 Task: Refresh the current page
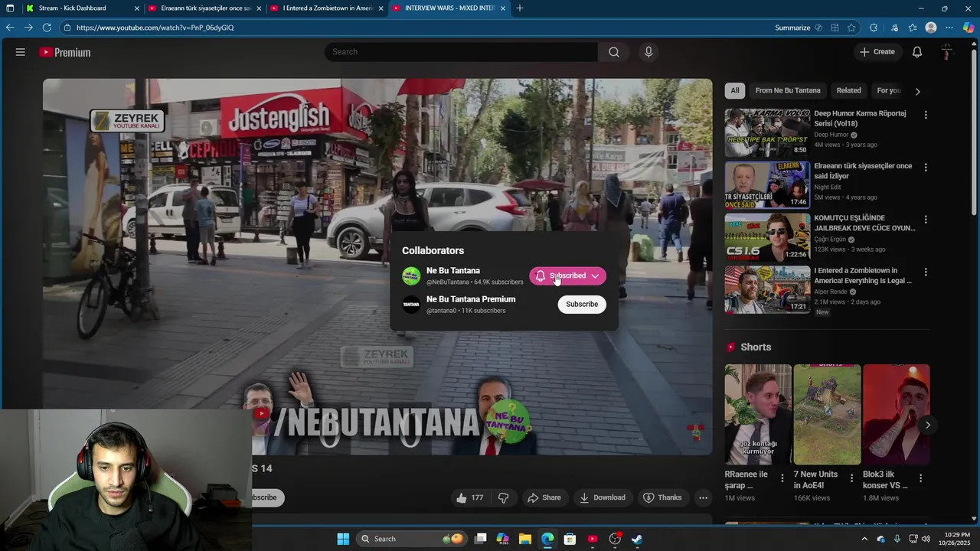47,28
